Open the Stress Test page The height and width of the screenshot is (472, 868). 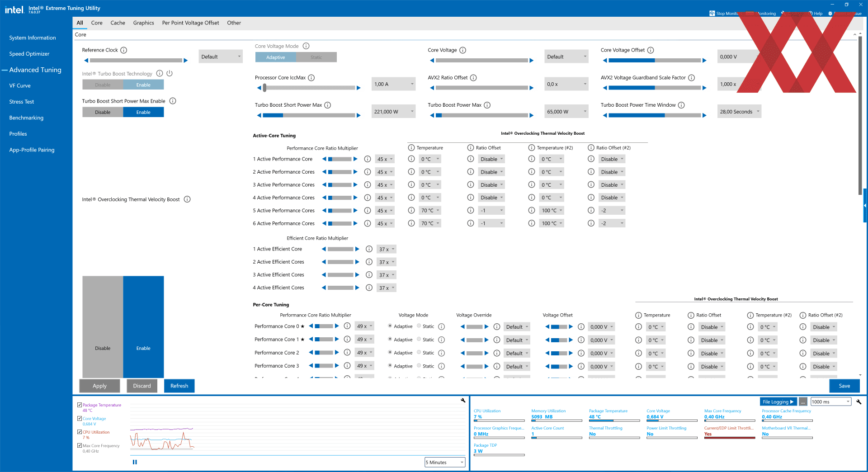(x=22, y=102)
